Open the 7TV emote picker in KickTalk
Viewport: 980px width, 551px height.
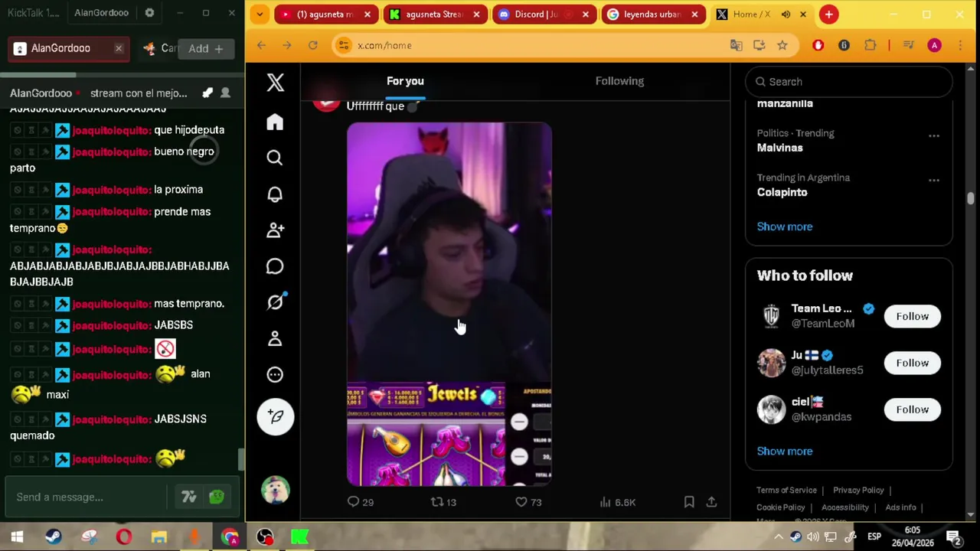point(189,497)
